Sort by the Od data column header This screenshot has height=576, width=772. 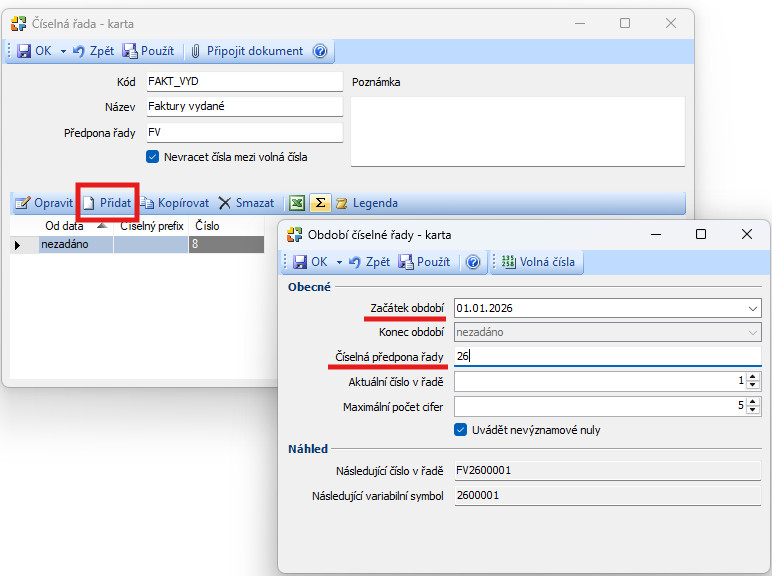[64, 226]
